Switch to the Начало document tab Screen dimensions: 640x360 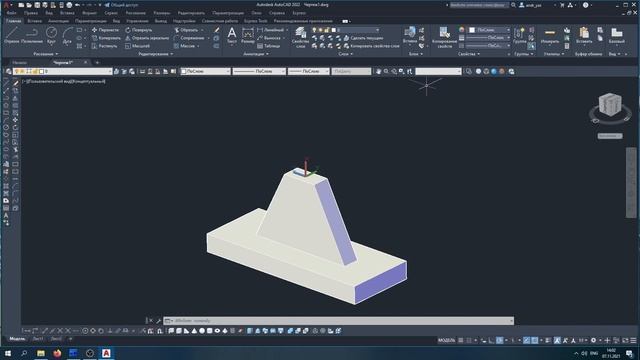[20, 62]
